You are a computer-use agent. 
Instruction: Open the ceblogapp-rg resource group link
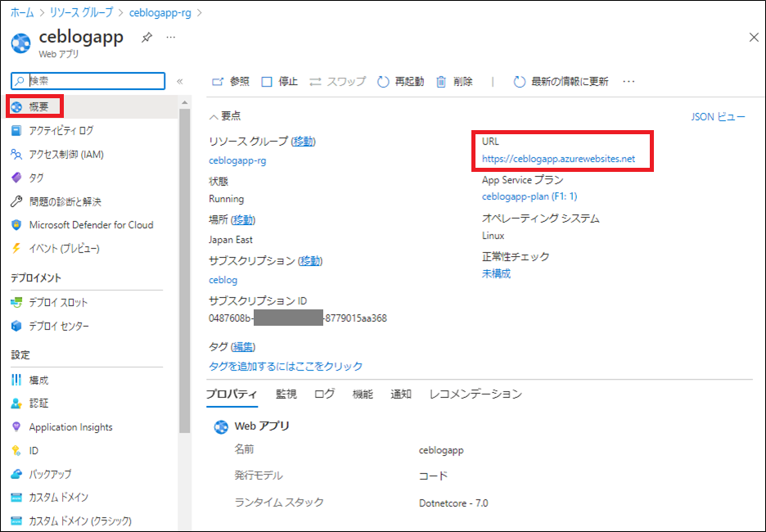[237, 160]
